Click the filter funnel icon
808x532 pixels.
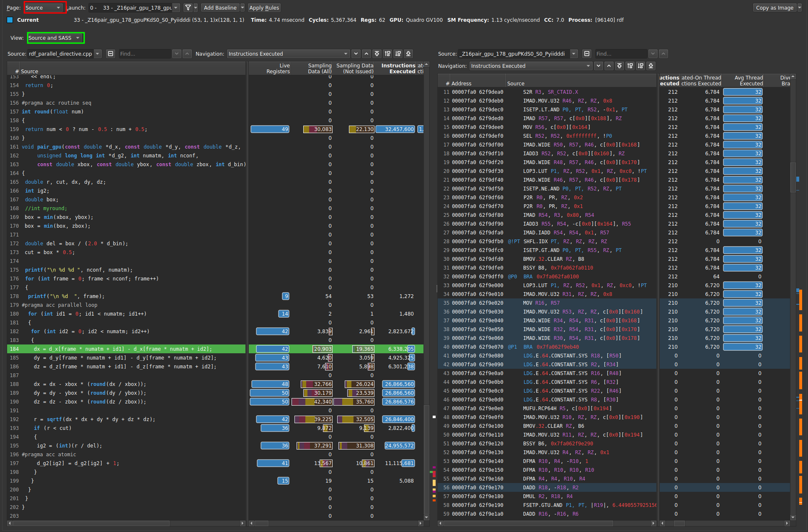[188, 8]
